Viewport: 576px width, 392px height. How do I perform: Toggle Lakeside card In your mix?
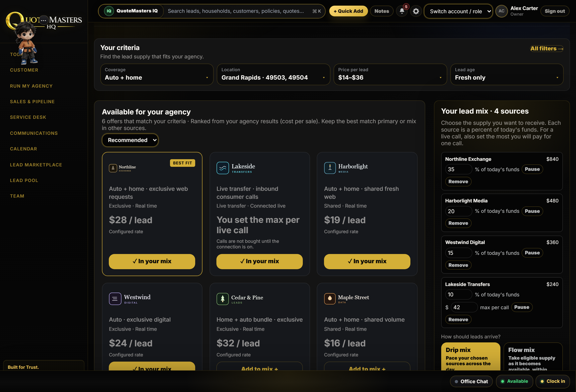click(x=259, y=261)
